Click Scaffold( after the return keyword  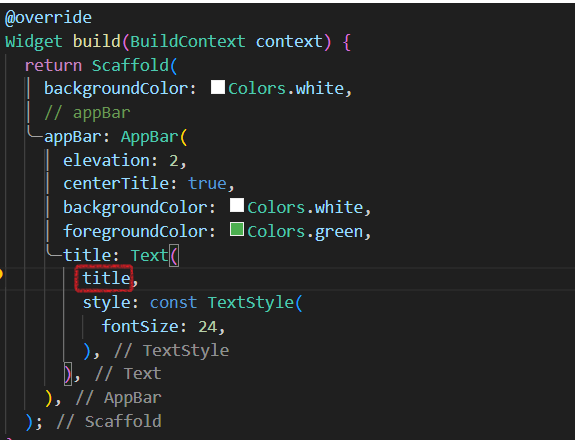coord(134,65)
